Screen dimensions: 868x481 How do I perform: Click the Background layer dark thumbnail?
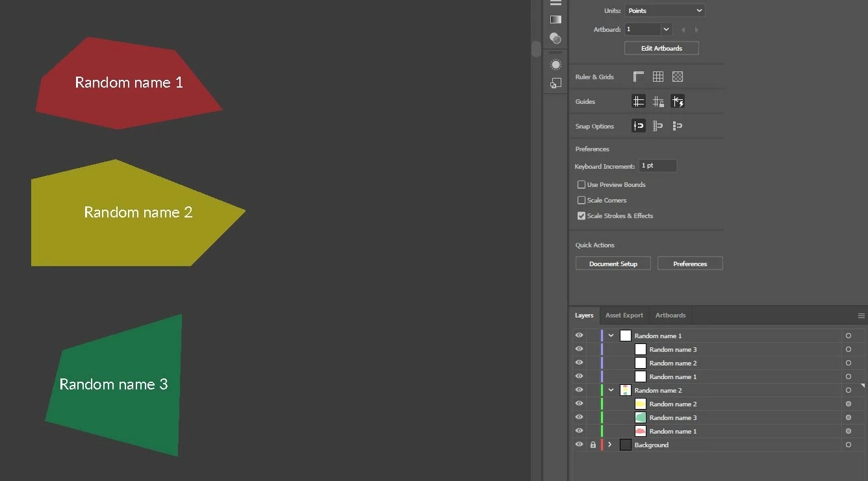[x=626, y=445]
